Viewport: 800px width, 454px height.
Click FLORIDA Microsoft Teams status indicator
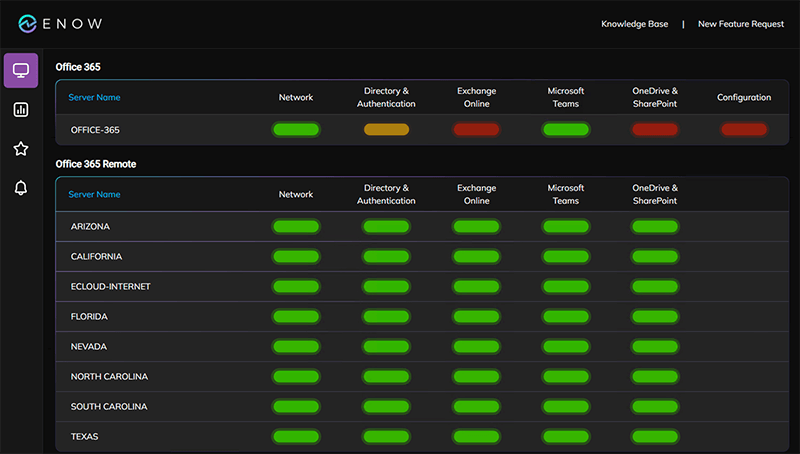(x=566, y=317)
